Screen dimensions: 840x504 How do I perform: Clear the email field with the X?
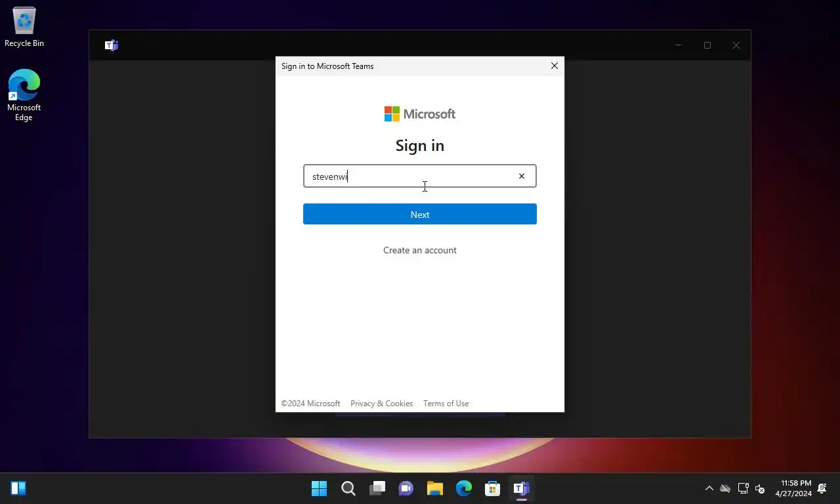tap(522, 176)
